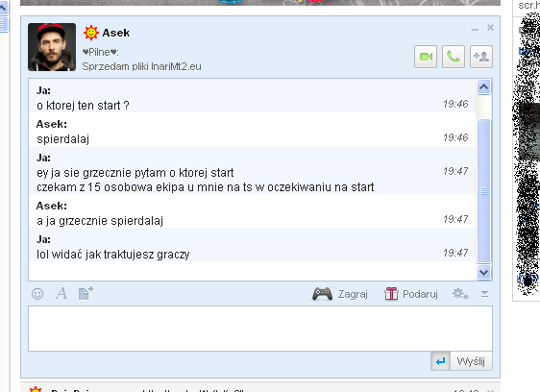Click the Zagraj gamepad icon
This screenshot has height=392, width=540.
coord(322,294)
